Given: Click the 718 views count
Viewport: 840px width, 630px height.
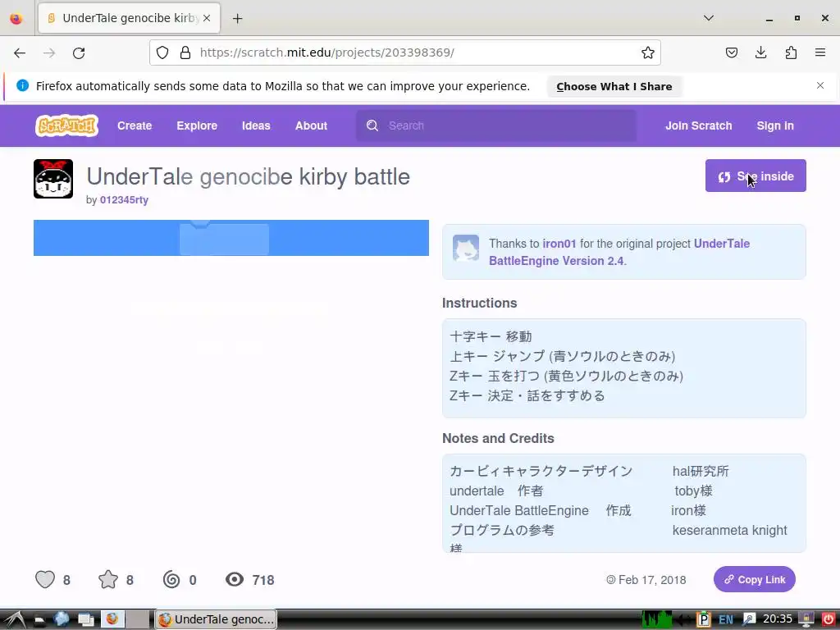Looking at the screenshot, I should click(263, 580).
